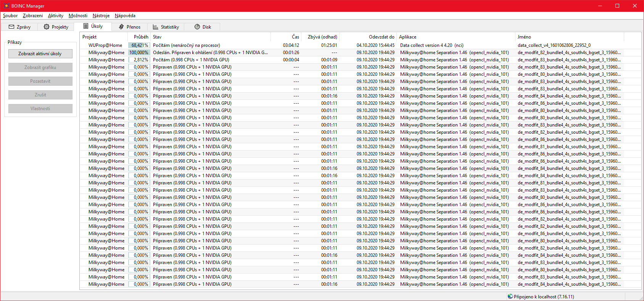Switch to the Přenos tab
The width and height of the screenshot is (644, 301).
[130, 27]
